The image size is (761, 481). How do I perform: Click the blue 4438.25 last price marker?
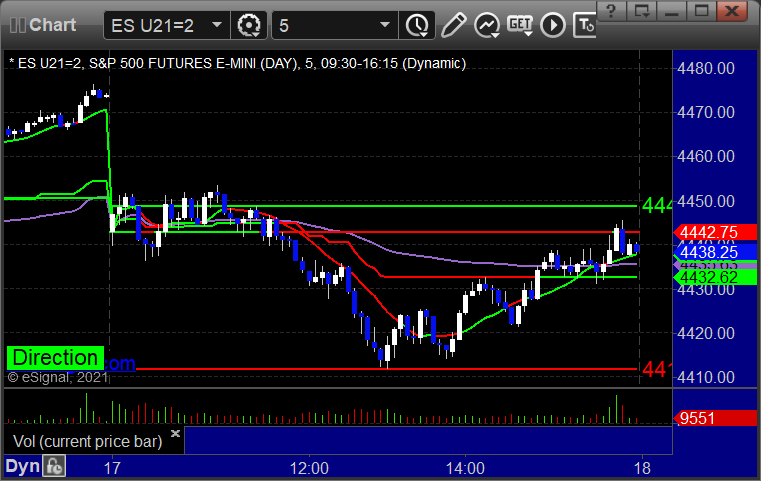[714, 252]
